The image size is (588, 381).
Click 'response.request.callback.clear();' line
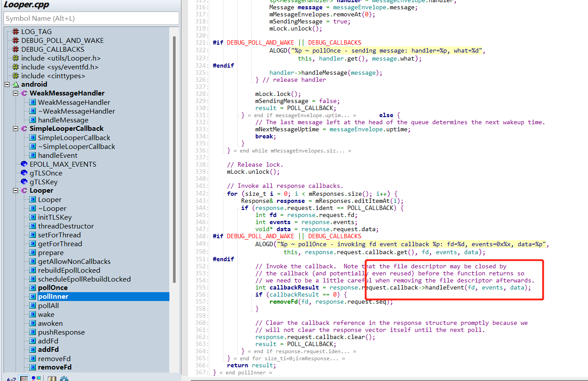(x=315, y=337)
